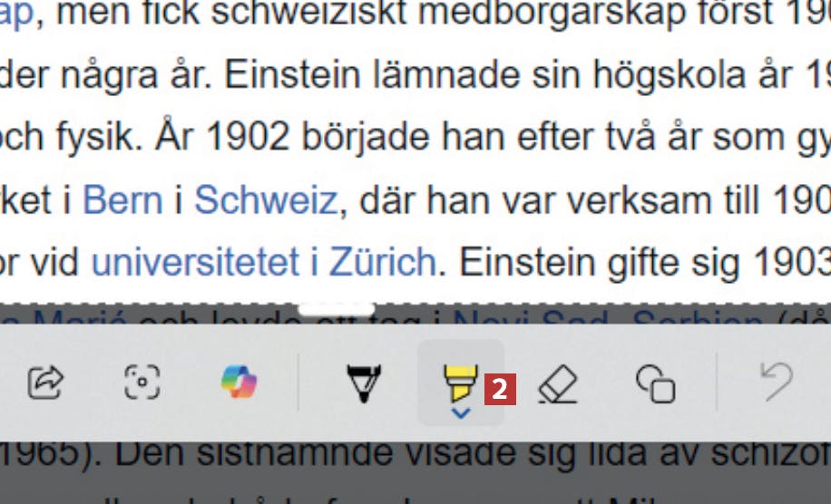Click the red number 2 badge
Image resolution: width=831 pixels, height=504 pixels.
500,390
